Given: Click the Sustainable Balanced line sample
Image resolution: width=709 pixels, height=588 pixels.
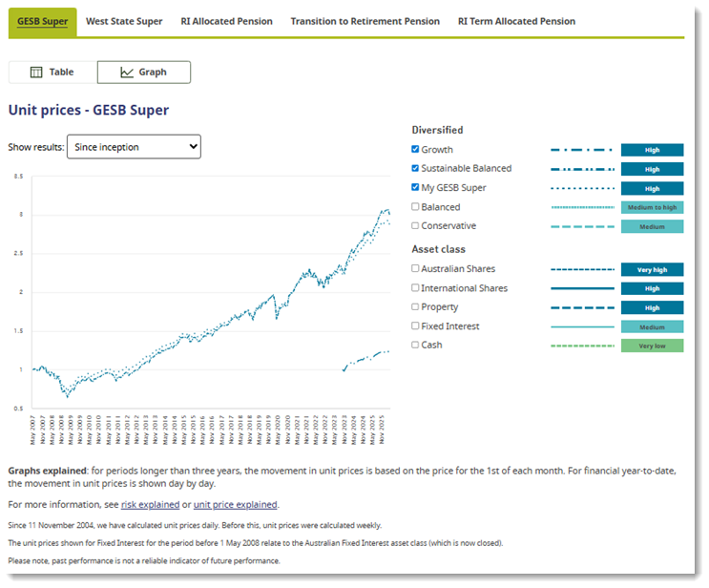Looking at the screenshot, I should (x=582, y=169).
